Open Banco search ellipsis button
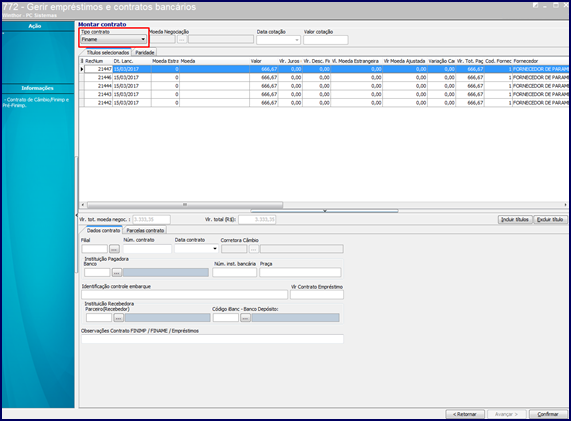 click(x=117, y=272)
